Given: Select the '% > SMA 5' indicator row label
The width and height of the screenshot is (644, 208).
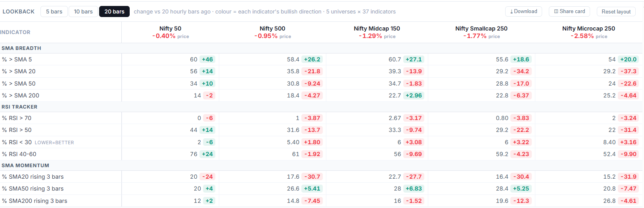Looking at the screenshot, I should (17, 59).
